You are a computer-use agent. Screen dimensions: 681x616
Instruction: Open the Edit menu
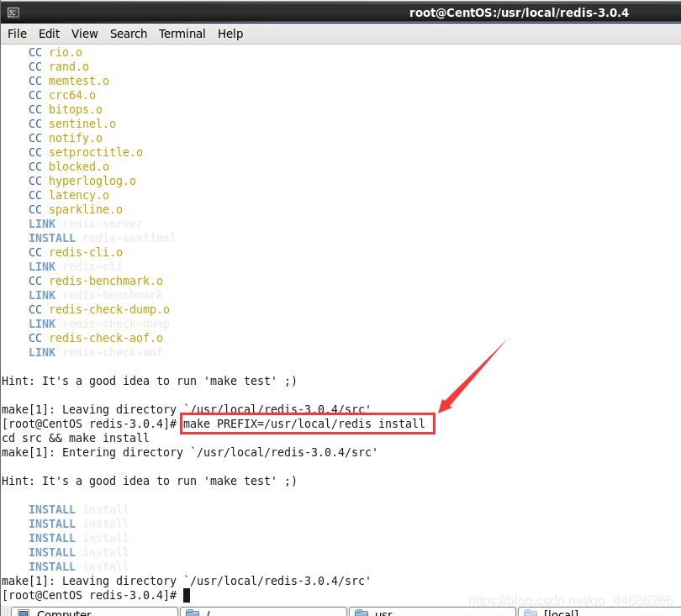[x=49, y=34]
